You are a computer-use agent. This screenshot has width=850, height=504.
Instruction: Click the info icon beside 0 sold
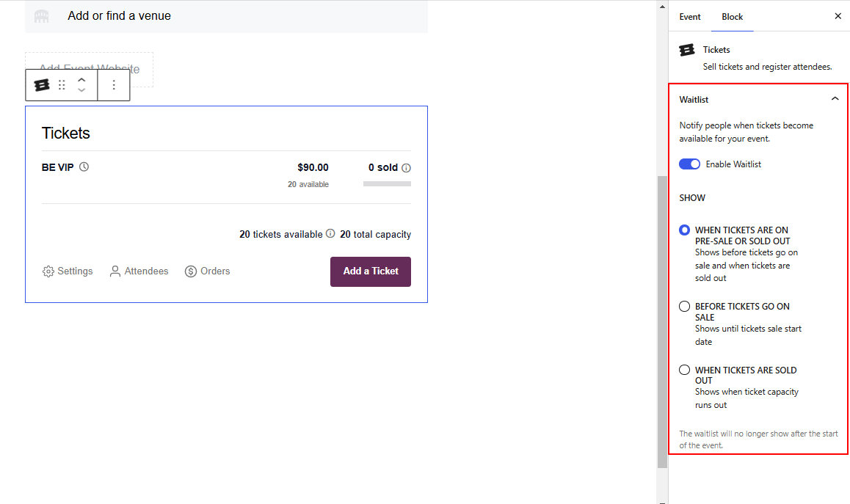click(407, 167)
